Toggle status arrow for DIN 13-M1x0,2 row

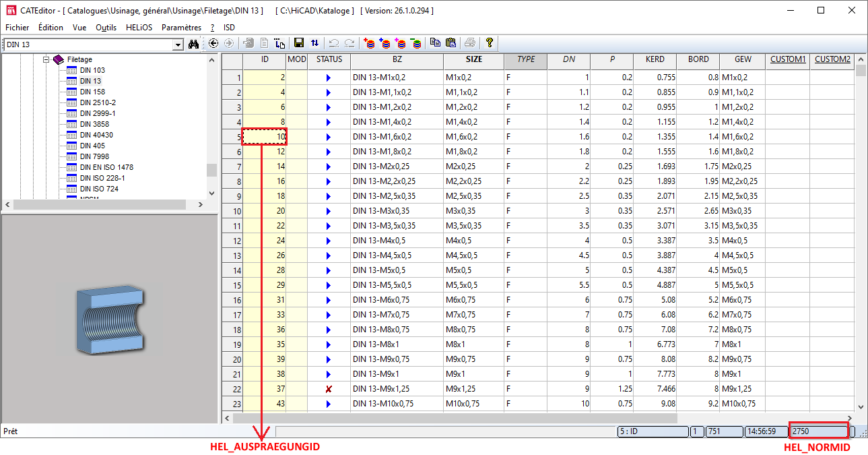[329, 78]
